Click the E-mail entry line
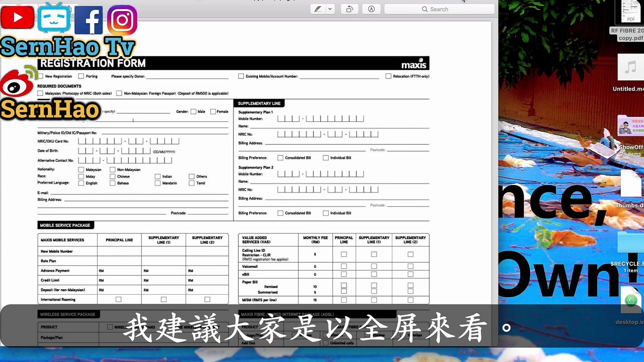 coord(139,193)
